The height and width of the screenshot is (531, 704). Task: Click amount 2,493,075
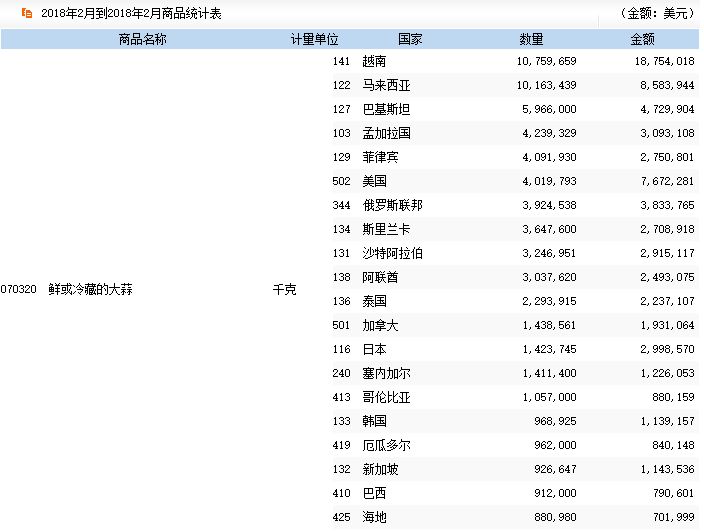coord(668,277)
